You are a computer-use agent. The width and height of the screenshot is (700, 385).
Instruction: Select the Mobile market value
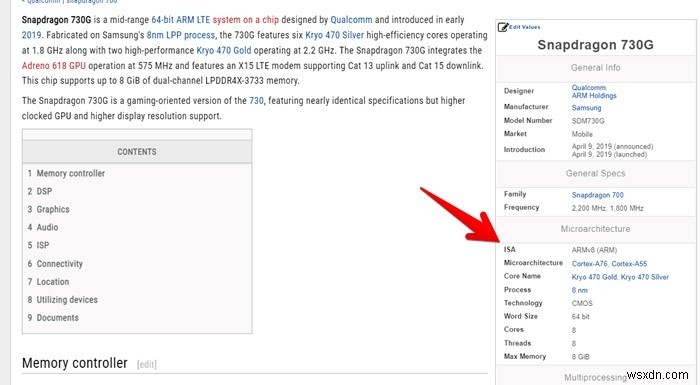point(582,134)
